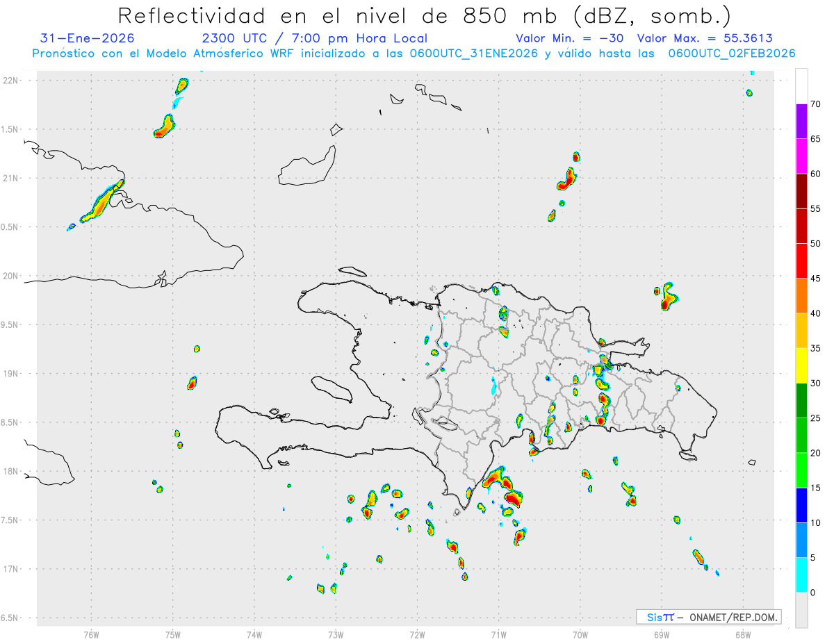Select the '21N' latitude label

[11, 179]
